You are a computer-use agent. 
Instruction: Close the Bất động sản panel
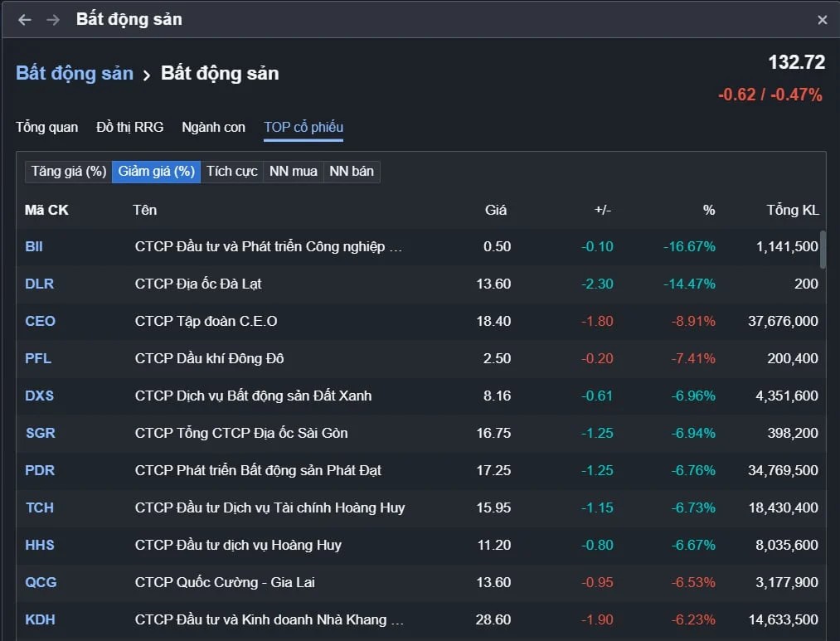coord(822,20)
